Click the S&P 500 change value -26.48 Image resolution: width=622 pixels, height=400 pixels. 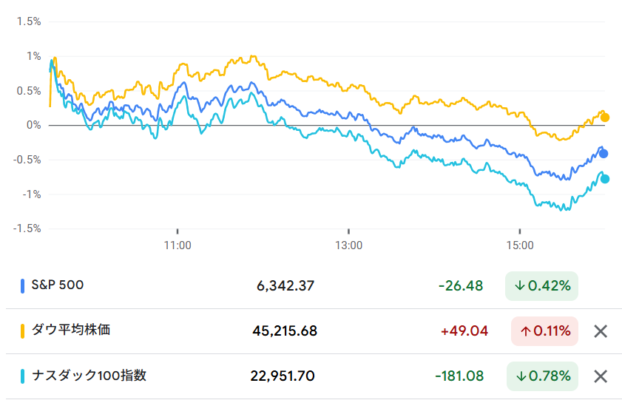460,286
